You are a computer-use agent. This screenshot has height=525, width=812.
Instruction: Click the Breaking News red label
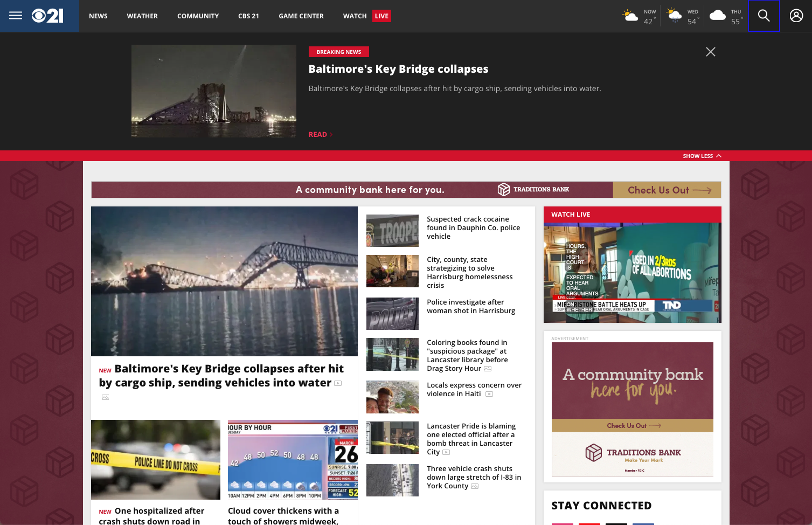pyautogui.click(x=339, y=52)
